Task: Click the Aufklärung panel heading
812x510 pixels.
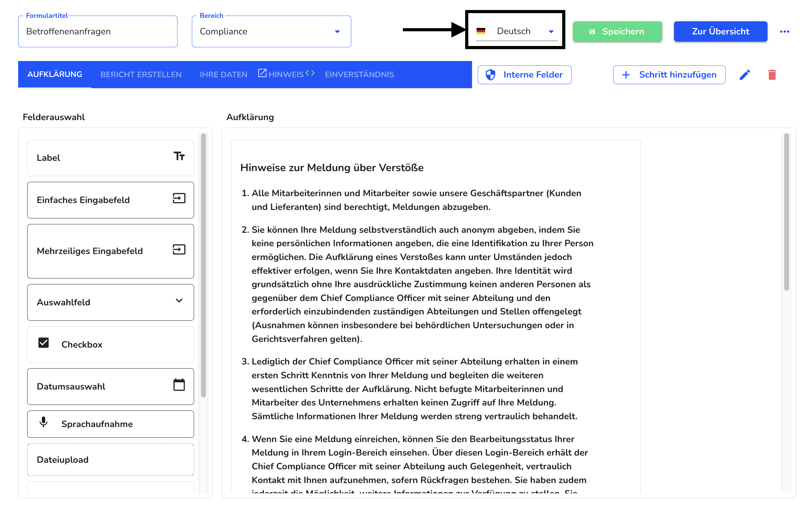Action: 250,117
